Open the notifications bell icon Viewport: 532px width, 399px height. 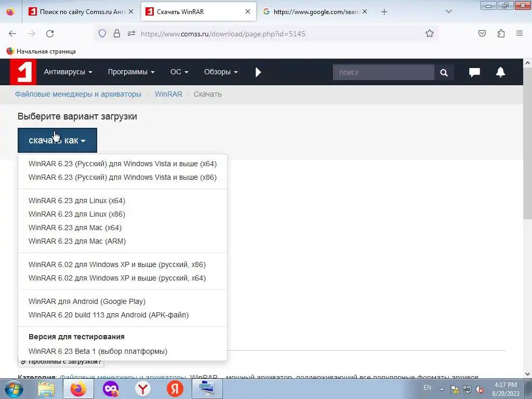[x=500, y=72]
